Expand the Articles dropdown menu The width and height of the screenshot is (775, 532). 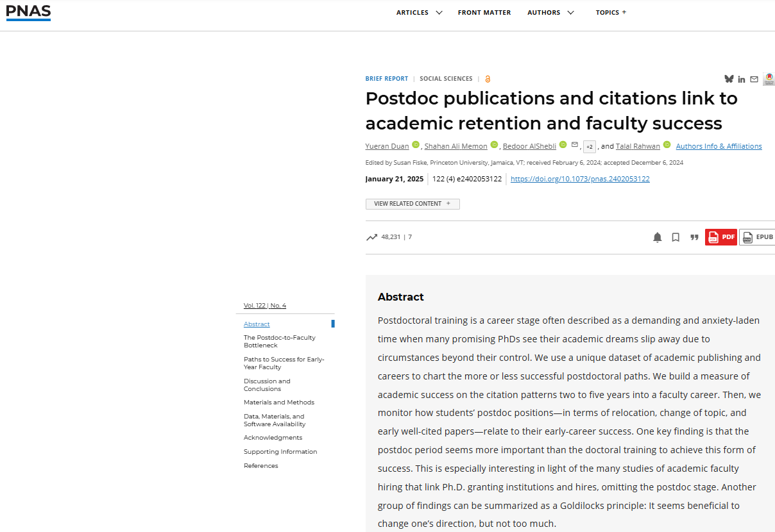coord(419,12)
